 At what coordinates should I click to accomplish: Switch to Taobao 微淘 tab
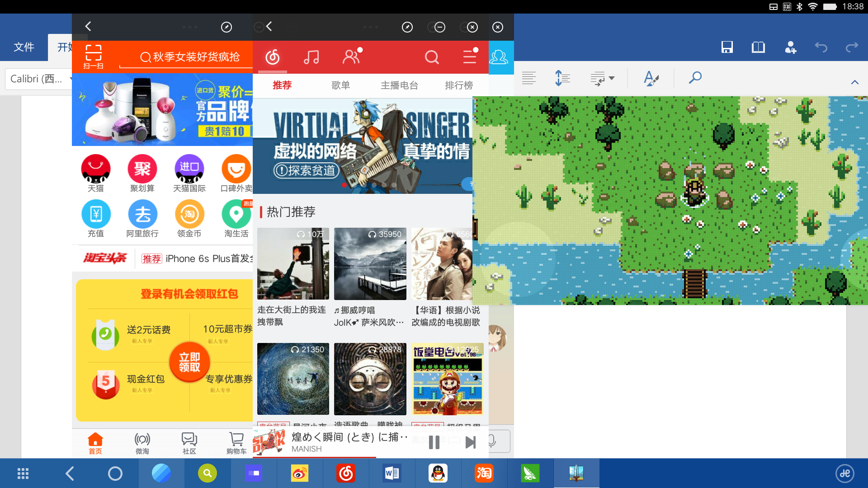coord(142,443)
